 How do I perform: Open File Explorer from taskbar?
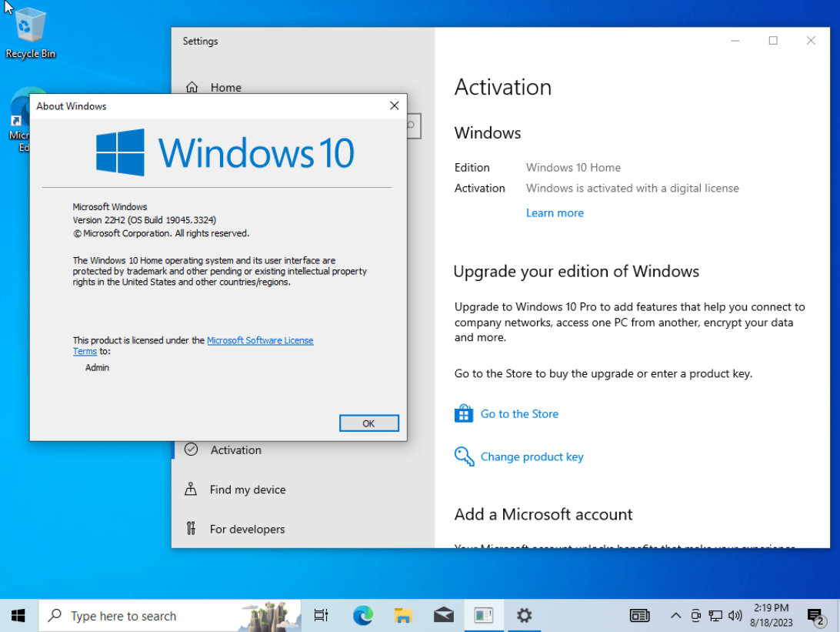point(403,615)
